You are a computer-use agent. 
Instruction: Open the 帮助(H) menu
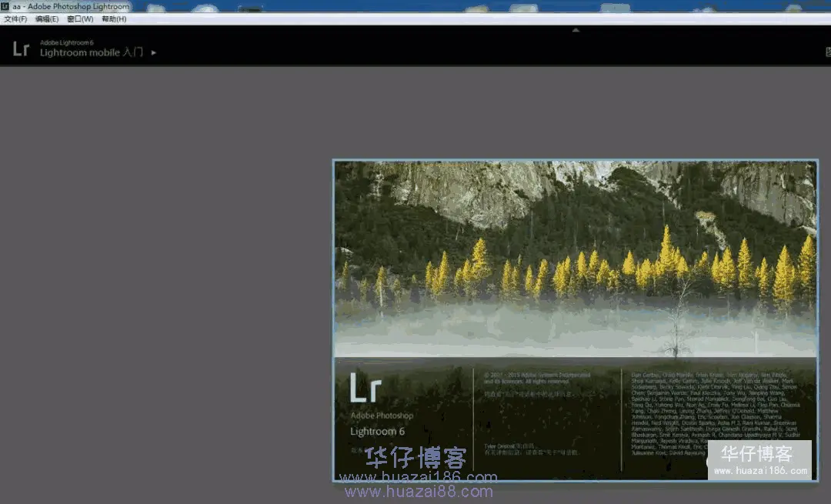pyautogui.click(x=114, y=19)
